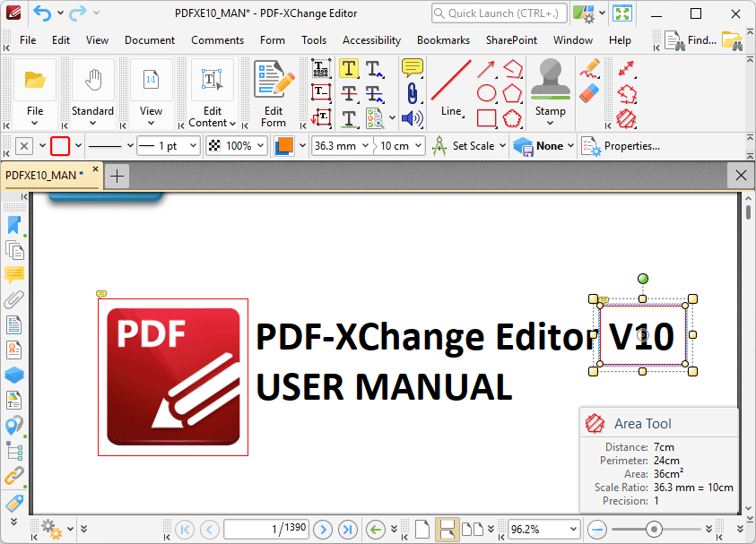
Task: Select the Eraser tool
Action: coord(589,92)
